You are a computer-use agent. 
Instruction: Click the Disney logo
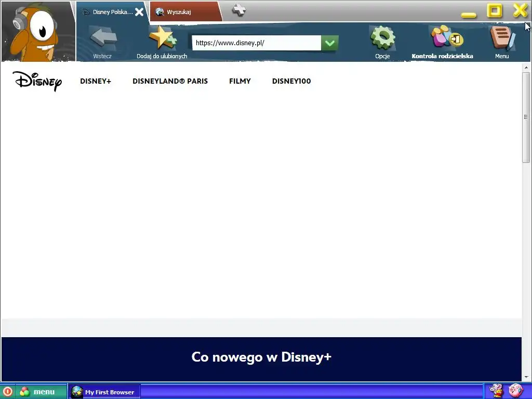(x=37, y=81)
